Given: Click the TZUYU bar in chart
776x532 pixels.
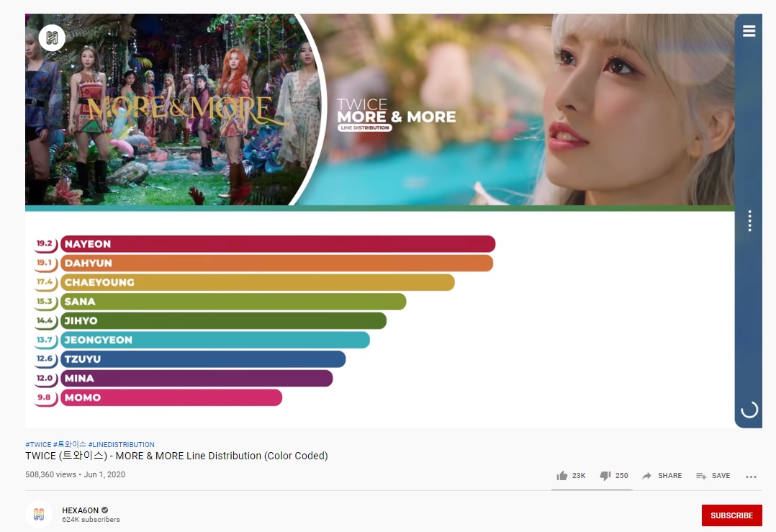Looking at the screenshot, I should tap(203, 359).
